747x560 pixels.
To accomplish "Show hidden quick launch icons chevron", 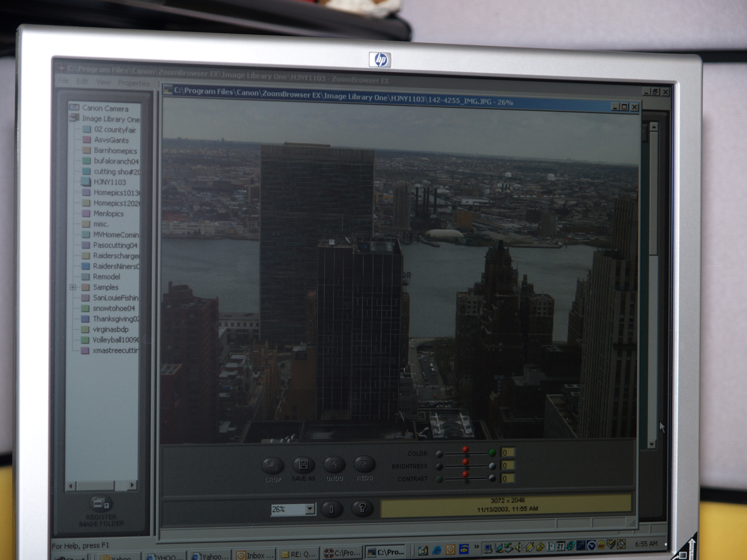I will coord(477,547).
